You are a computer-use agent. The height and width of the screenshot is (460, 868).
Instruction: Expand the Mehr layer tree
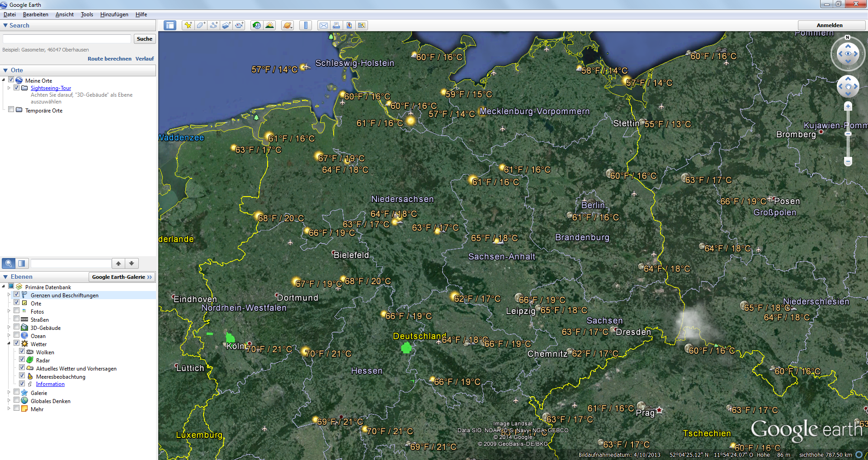[9, 408]
